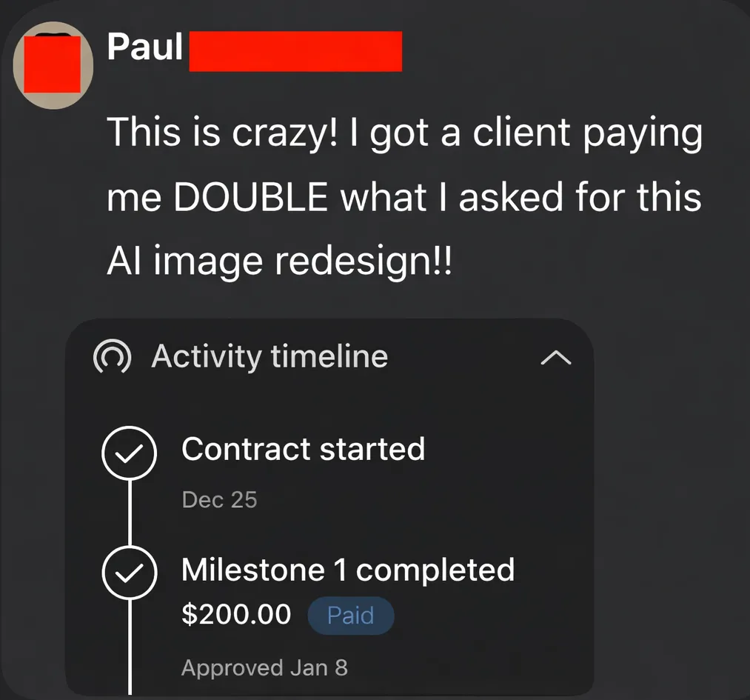
Task: Open Paul's profile avatar
Action: [53, 65]
